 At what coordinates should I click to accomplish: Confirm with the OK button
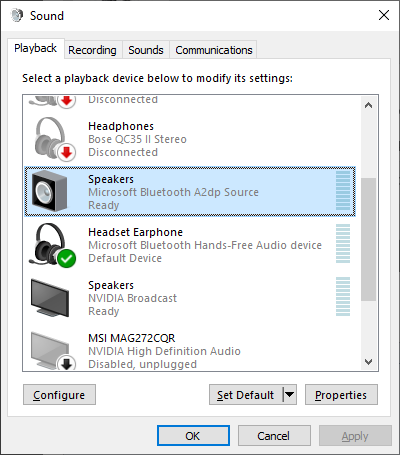193,436
